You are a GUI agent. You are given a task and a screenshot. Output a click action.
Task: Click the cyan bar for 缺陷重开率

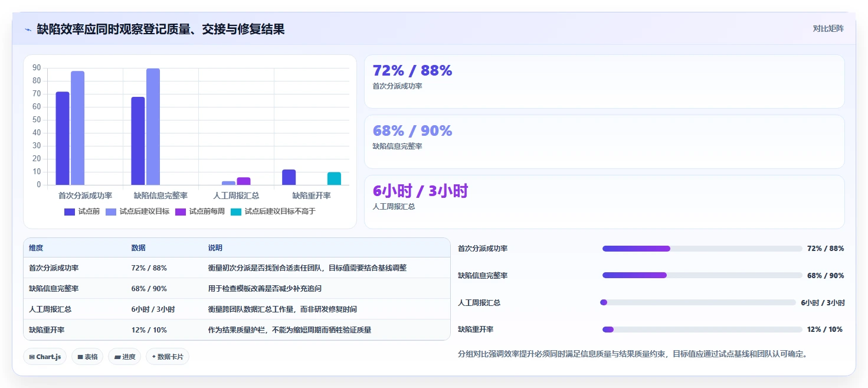coord(334,178)
